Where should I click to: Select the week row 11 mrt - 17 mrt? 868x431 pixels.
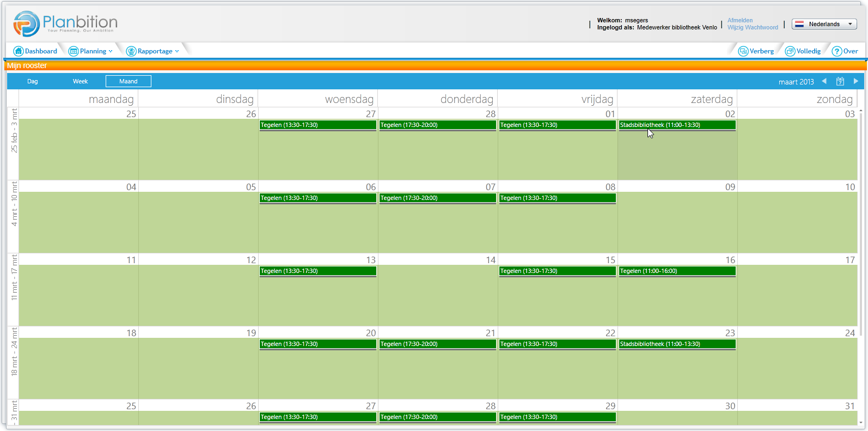pyautogui.click(x=14, y=290)
